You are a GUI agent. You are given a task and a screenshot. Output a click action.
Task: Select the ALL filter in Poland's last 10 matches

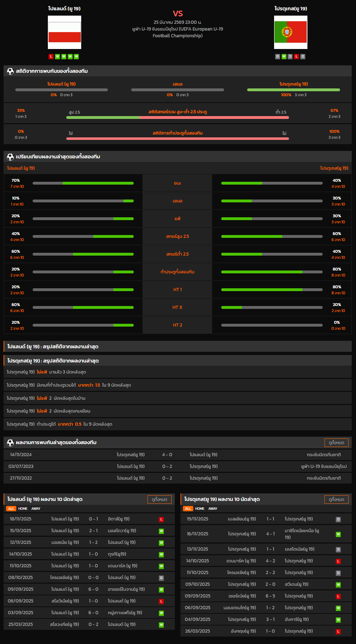pos(11,509)
